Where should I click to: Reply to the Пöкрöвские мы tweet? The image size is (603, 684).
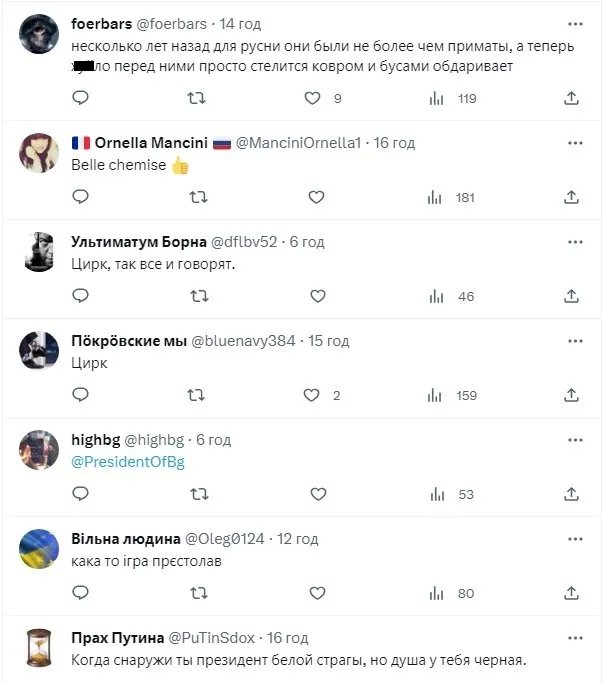[x=81, y=395]
